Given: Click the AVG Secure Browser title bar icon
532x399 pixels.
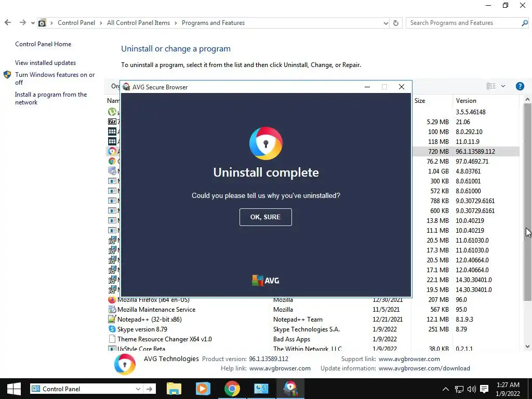Looking at the screenshot, I should (126, 87).
